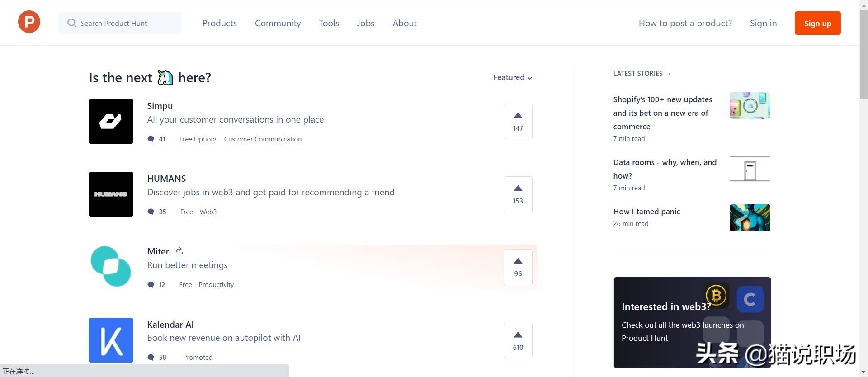Open the Kalendar AI product title
Viewport: 868px width, 377px height.
(170, 325)
